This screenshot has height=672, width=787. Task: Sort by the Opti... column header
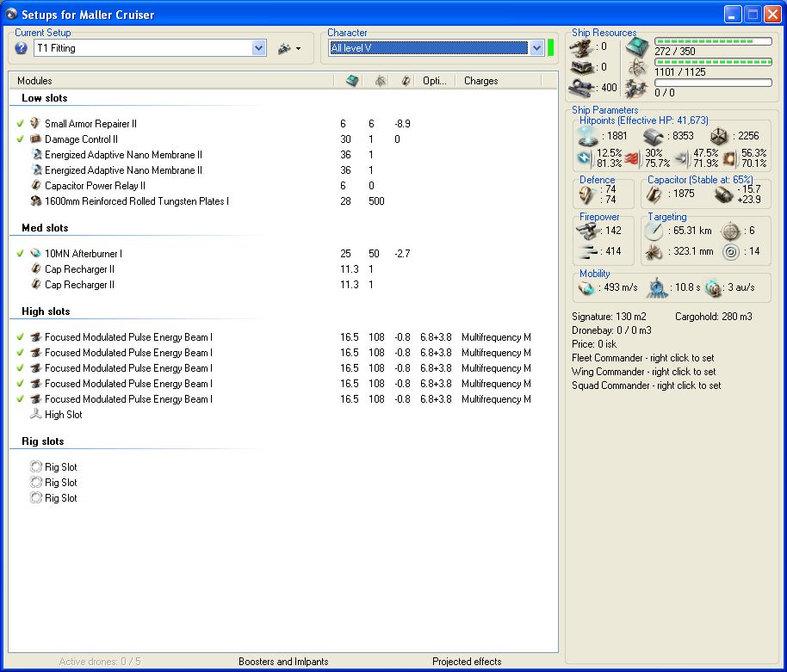point(435,81)
